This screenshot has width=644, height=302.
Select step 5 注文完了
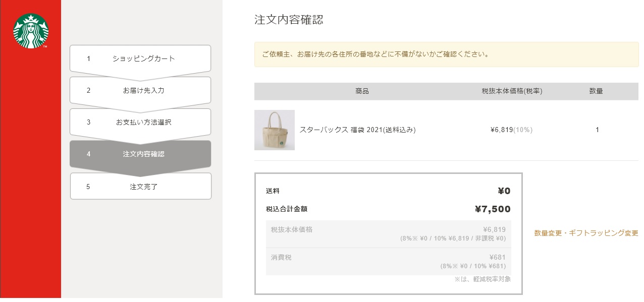pos(140,187)
